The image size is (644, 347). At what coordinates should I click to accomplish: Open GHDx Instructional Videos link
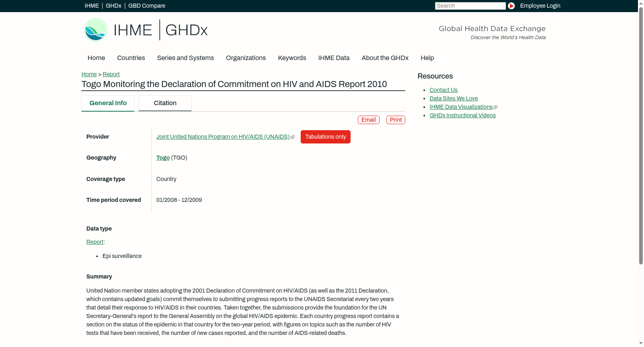(x=462, y=116)
